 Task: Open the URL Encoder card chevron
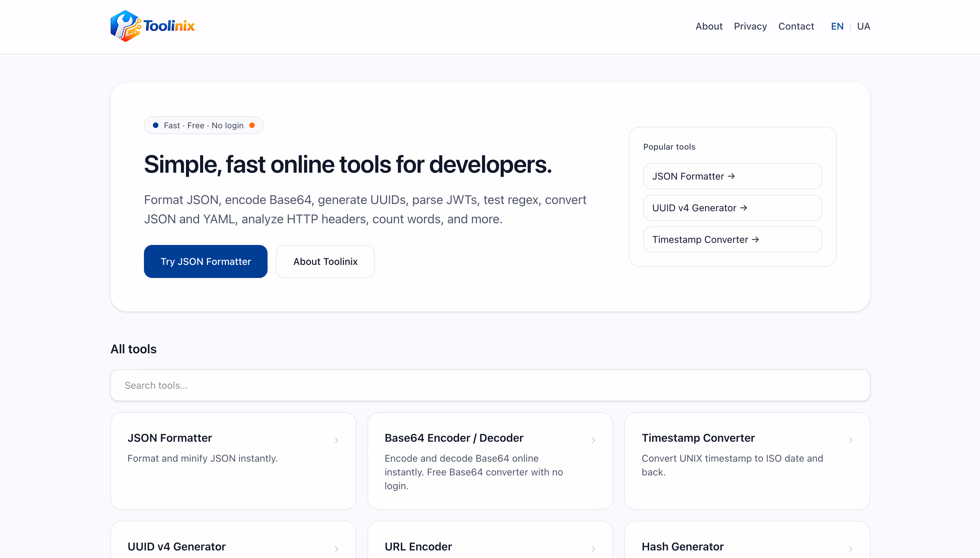tap(593, 549)
